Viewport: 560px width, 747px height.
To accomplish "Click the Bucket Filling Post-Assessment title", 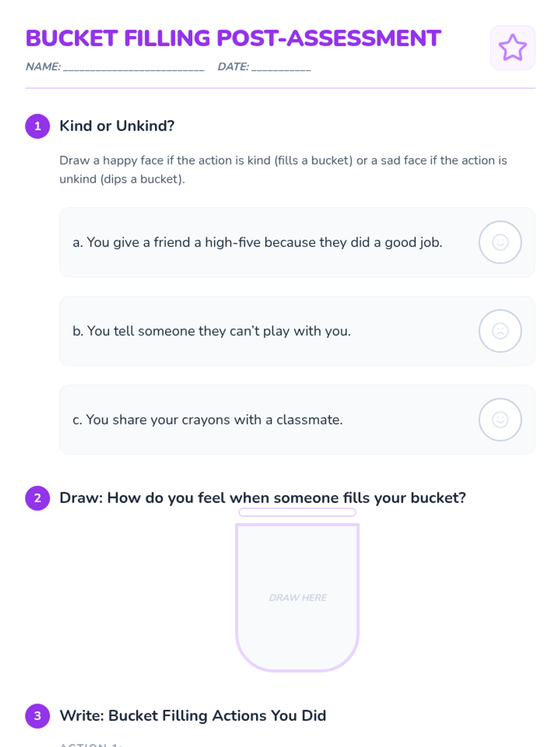I will pos(233,38).
